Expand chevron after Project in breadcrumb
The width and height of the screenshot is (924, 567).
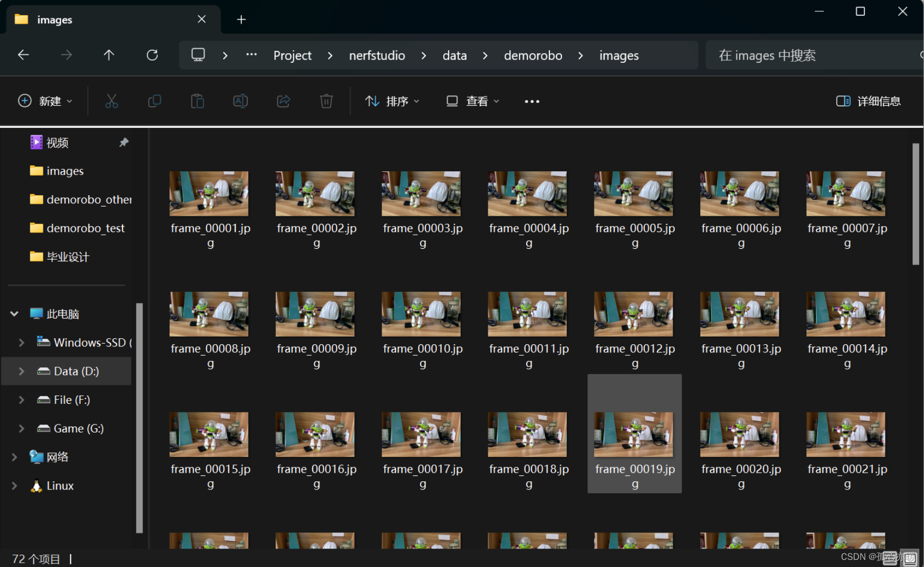(x=330, y=55)
